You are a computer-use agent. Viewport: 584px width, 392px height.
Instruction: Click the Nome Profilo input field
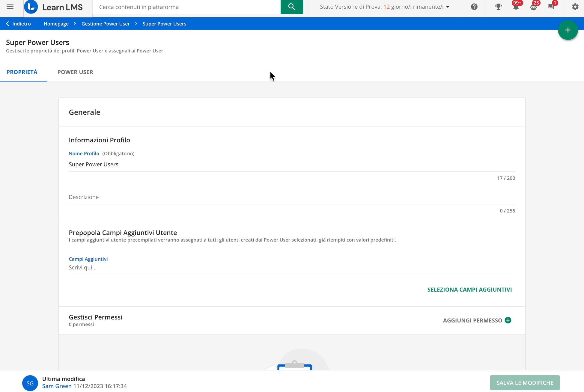292,165
